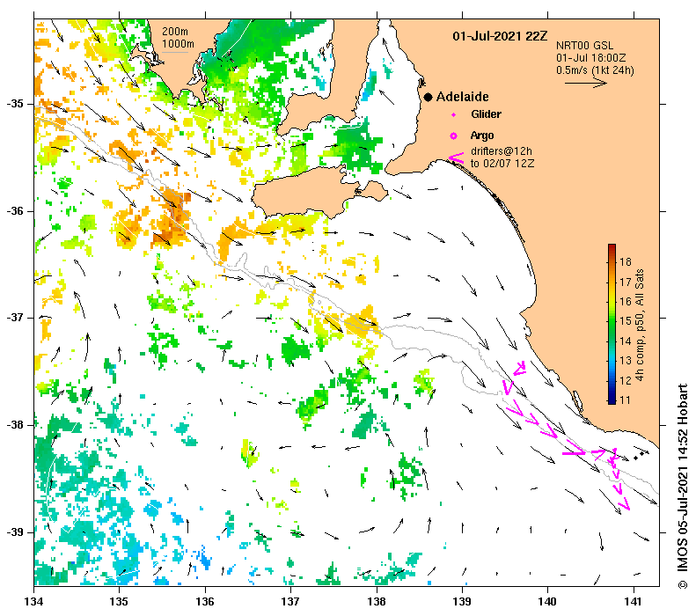Click the 11 value on the color scale

tap(626, 400)
